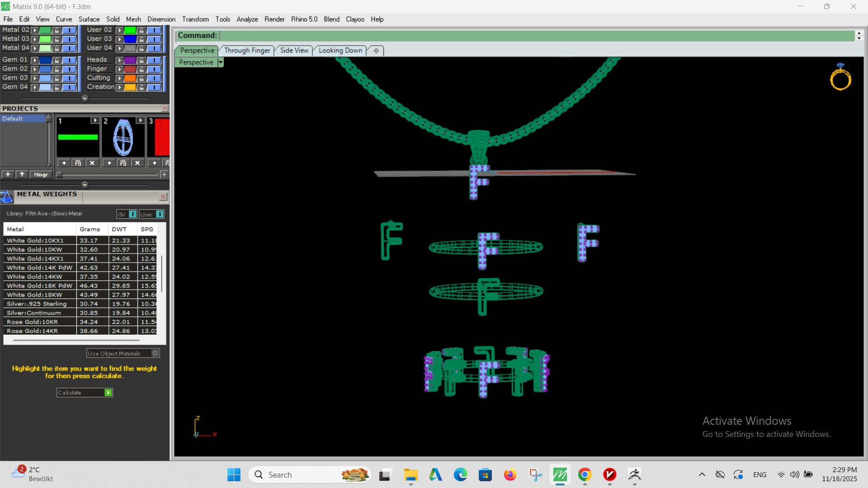The width and height of the screenshot is (868, 488).
Task: Delete project slot 1 with X icon
Action: 92,163
